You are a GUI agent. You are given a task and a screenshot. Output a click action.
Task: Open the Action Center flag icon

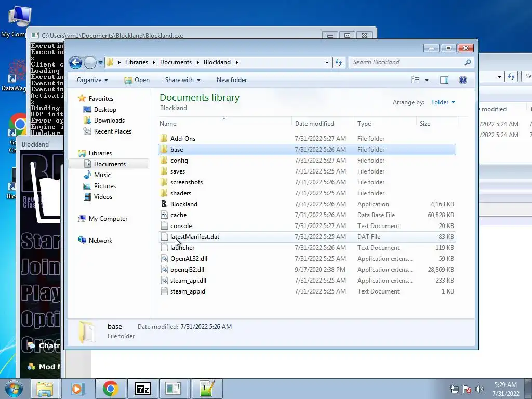tap(467, 389)
